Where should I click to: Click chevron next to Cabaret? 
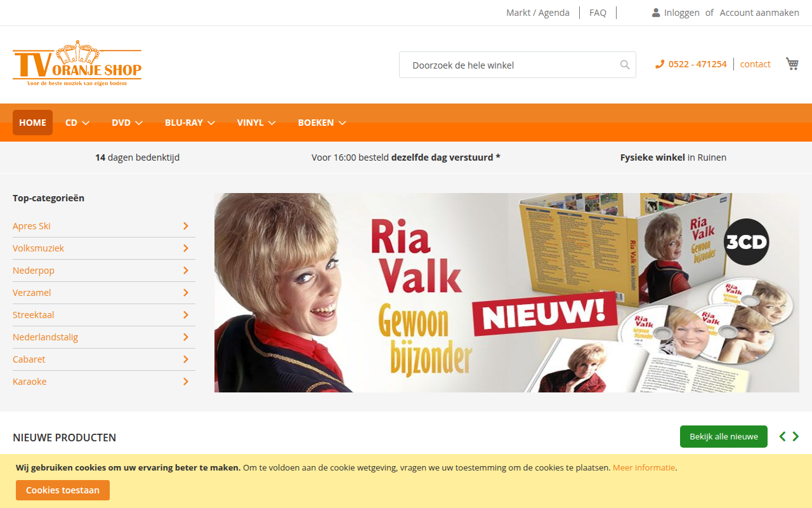[186, 359]
